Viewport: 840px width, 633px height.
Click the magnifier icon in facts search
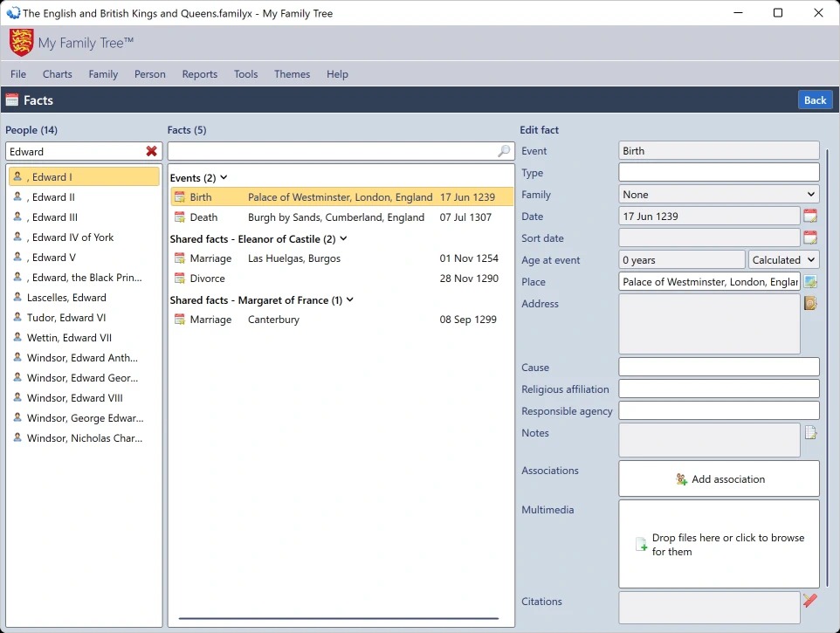click(x=504, y=152)
